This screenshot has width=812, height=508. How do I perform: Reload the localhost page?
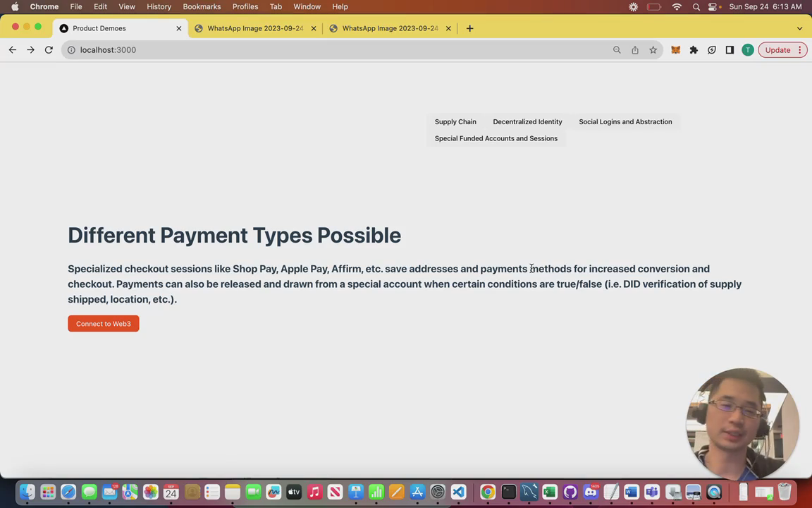(49, 50)
